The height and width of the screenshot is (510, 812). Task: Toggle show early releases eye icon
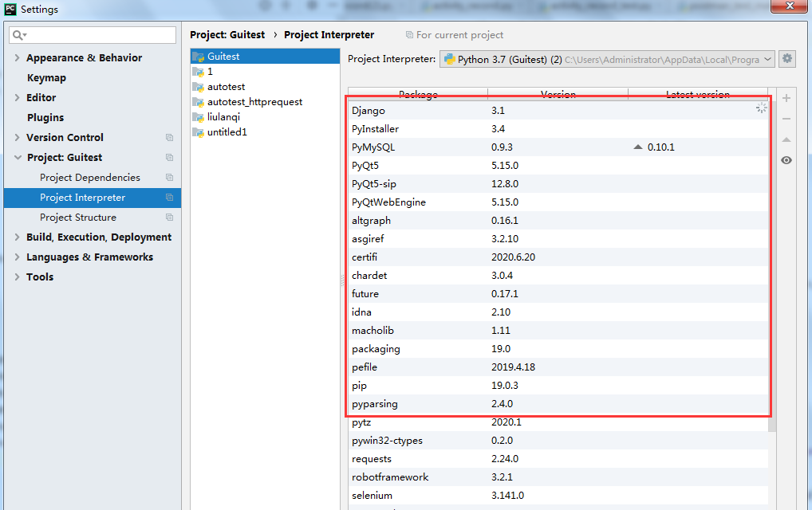point(786,160)
